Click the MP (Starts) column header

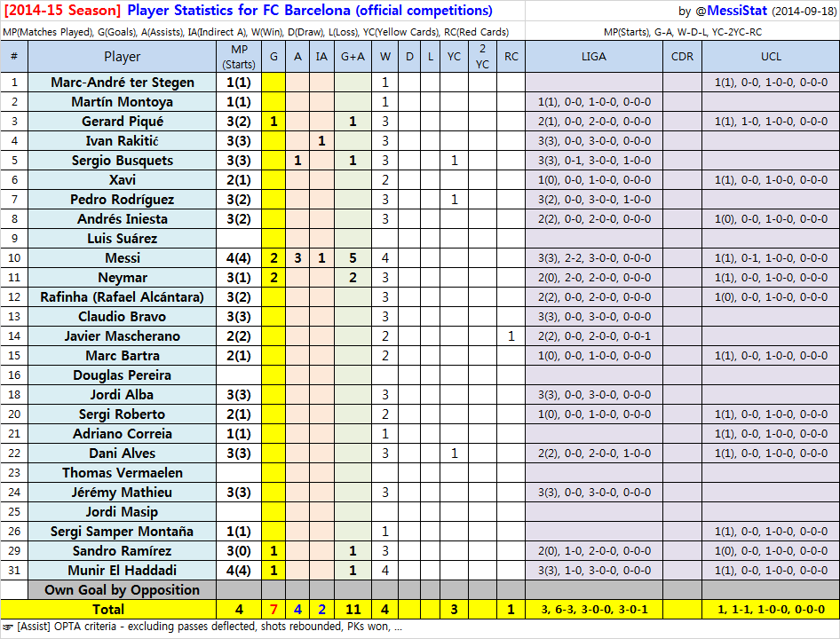pyautogui.click(x=238, y=57)
